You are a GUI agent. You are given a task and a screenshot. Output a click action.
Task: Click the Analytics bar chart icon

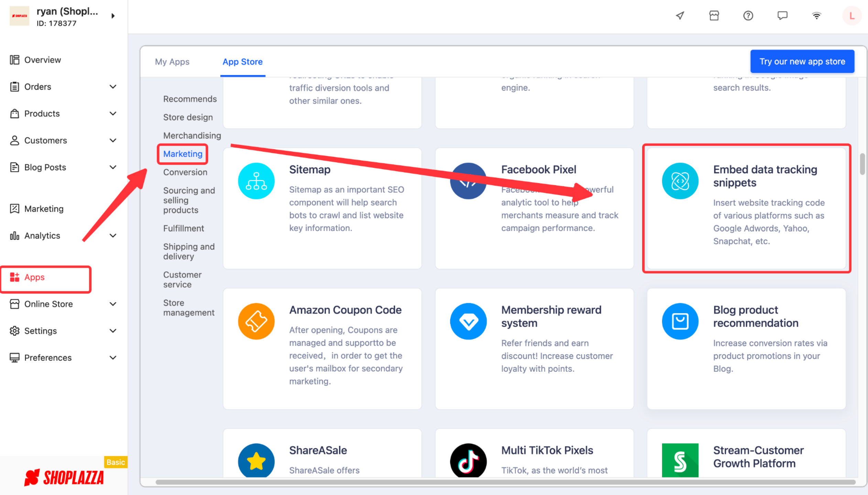(14, 235)
